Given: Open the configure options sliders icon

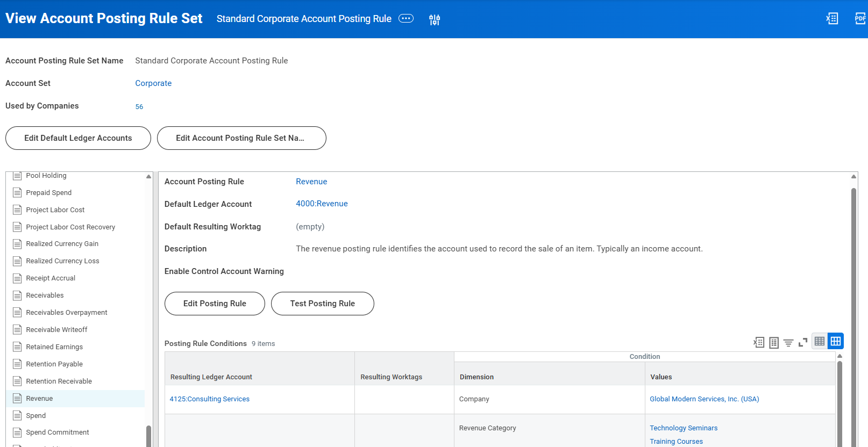Looking at the screenshot, I should point(435,20).
